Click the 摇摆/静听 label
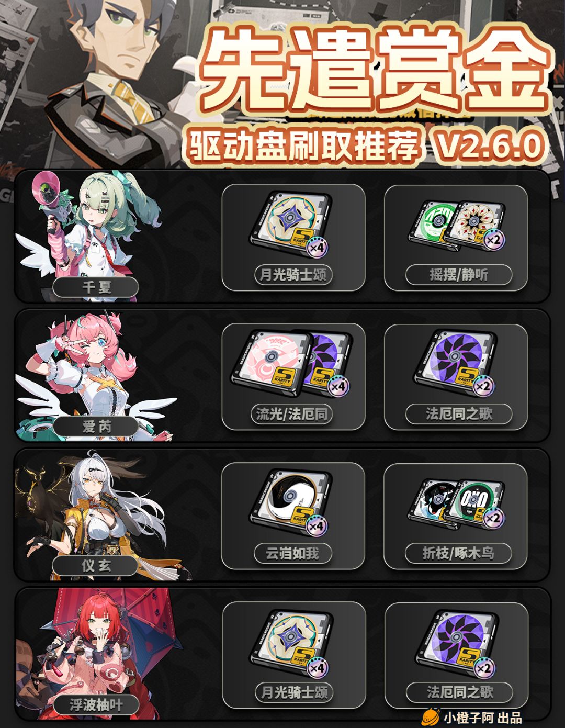 [459, 274]
